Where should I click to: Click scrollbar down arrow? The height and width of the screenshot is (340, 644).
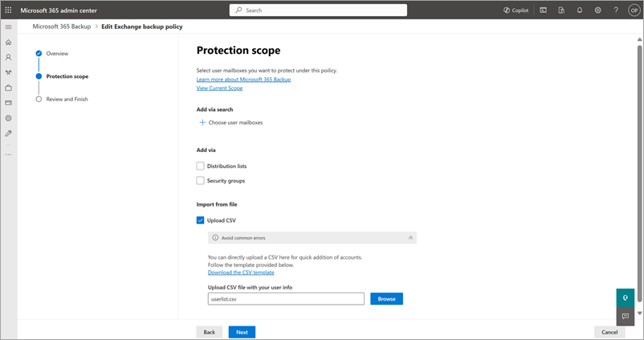[x=639, y=313]
